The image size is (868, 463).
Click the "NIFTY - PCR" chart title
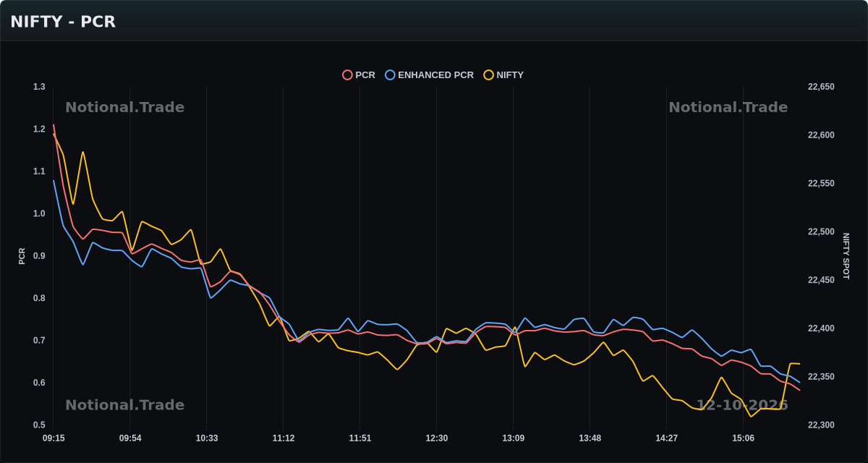point(63,22)
